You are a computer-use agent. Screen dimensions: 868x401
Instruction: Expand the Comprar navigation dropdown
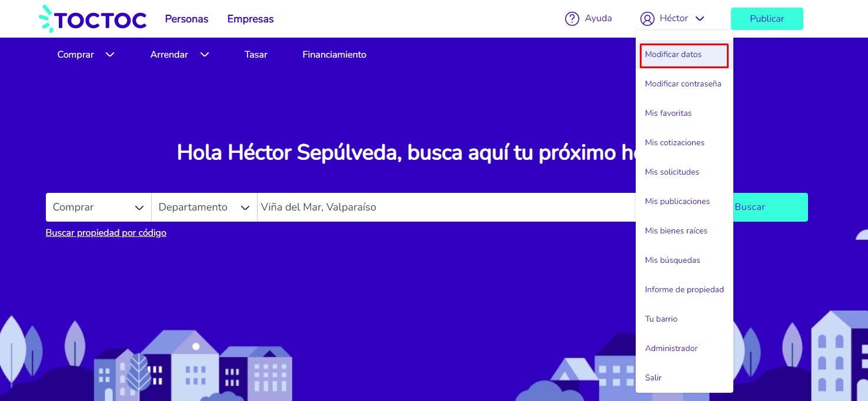[x=85, y=54]
